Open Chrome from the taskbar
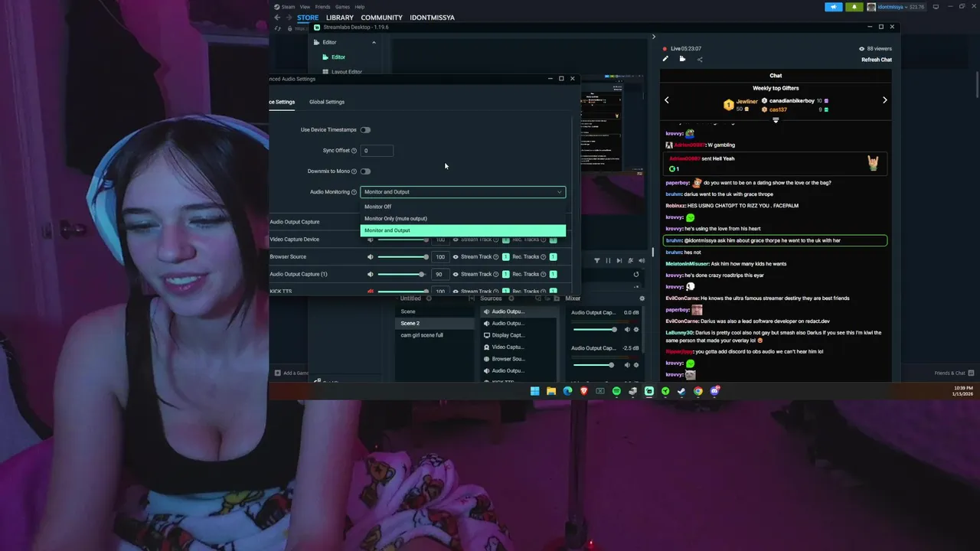 tap(698, 391)
